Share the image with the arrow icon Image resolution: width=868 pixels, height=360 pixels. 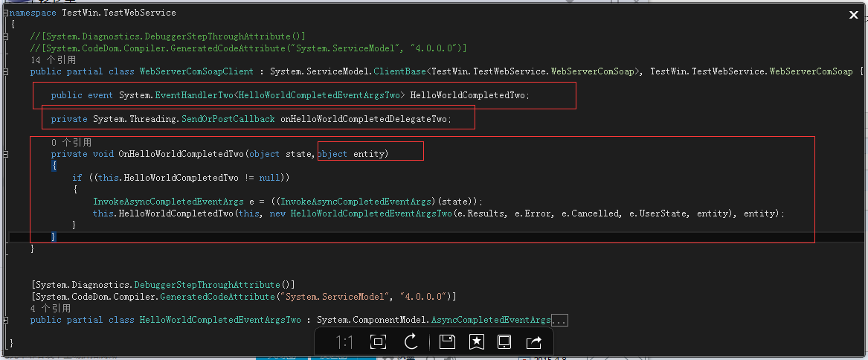[533, 342]
